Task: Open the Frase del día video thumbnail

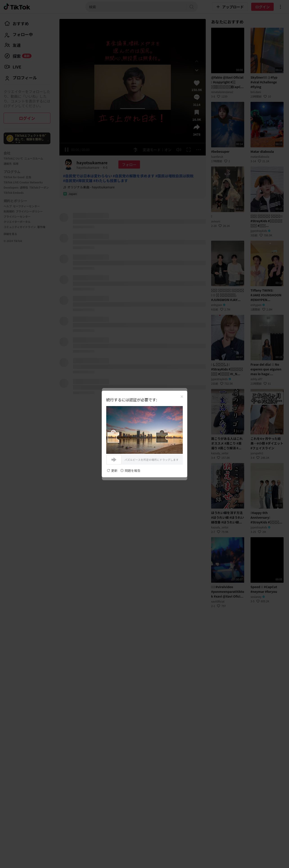Action: (x=267, y=337)
